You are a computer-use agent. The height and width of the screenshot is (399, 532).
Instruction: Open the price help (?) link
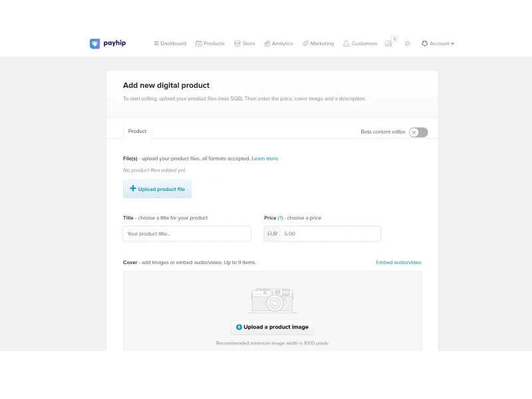coord(280,218)
